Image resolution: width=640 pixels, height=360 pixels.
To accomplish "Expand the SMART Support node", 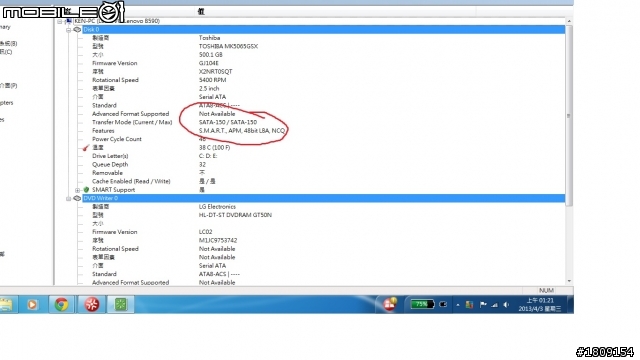I will pyautogui.click(x=78, y=190).
